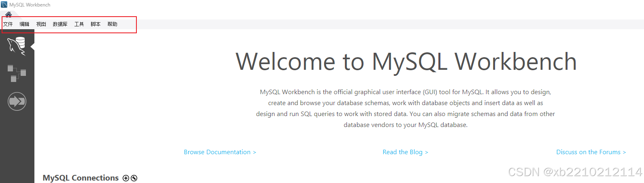
Task: Click the MySQL Workbench window title icon
Action: (4, 4)
